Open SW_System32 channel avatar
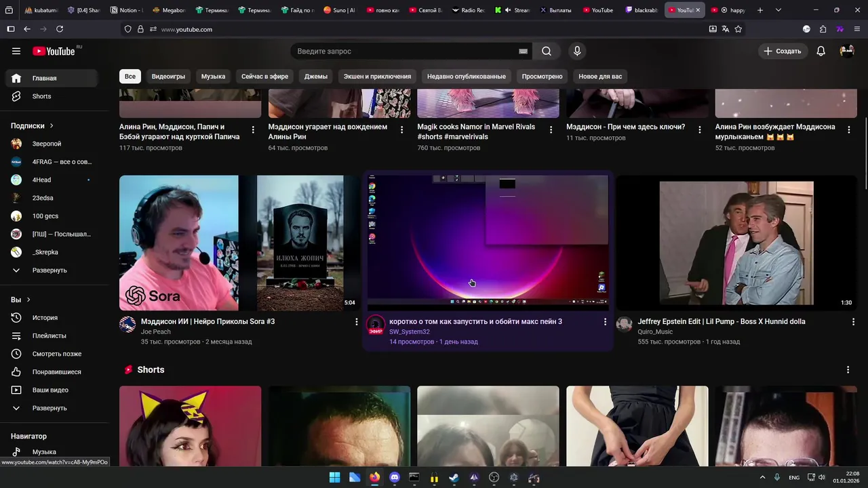 pyautogui.click(x=376, y=325)
